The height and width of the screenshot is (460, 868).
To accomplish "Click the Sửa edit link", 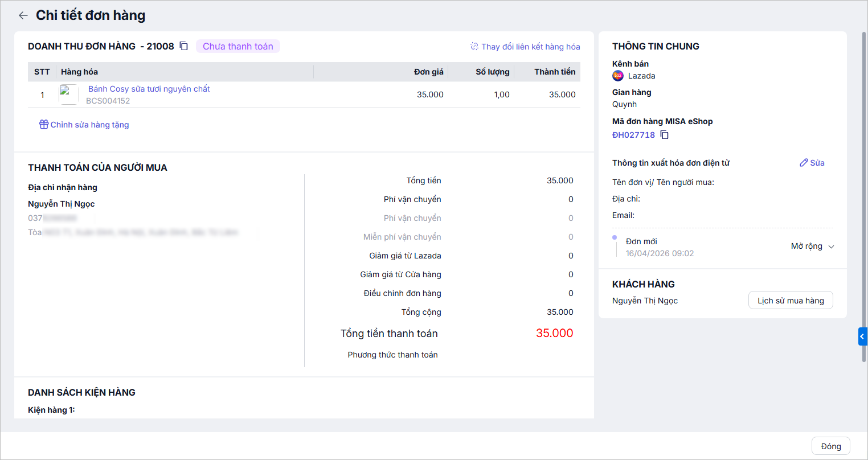I will [x=817, y=163].
